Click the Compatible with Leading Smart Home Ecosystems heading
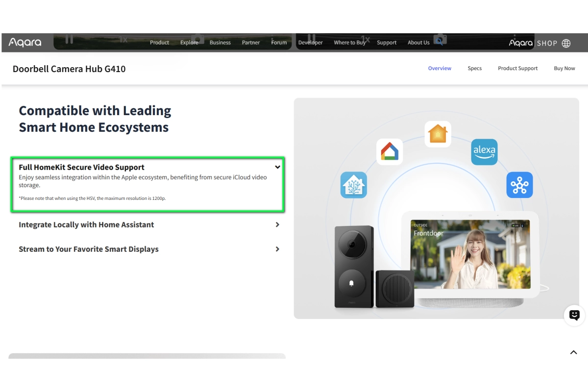This screenshot has width=588, height=392. [95, 119]
